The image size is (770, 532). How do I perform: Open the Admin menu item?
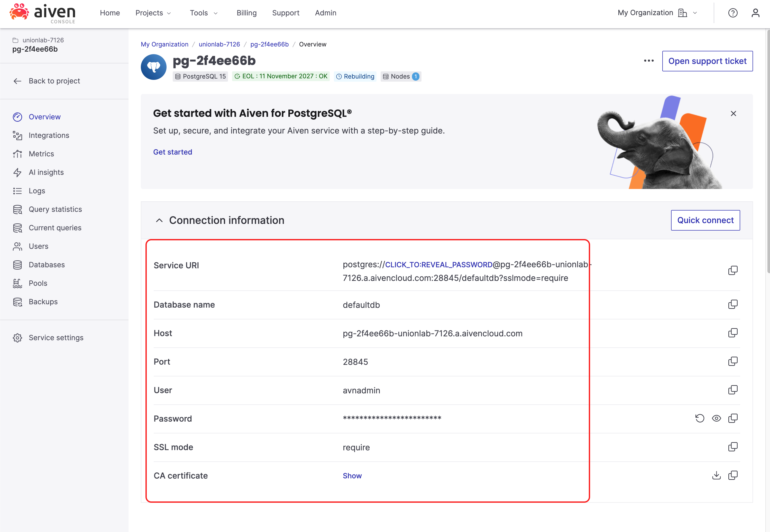[x=325, y=13]
